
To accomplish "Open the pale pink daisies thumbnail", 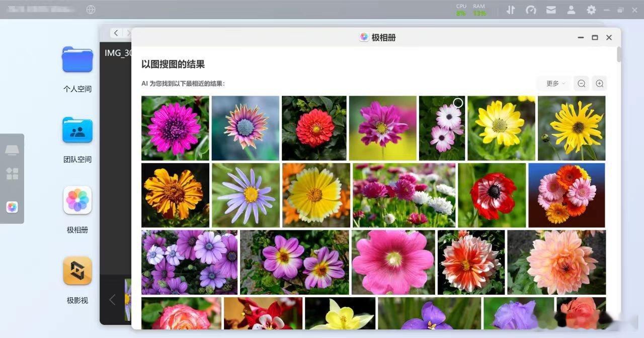I will click(442, 128).
